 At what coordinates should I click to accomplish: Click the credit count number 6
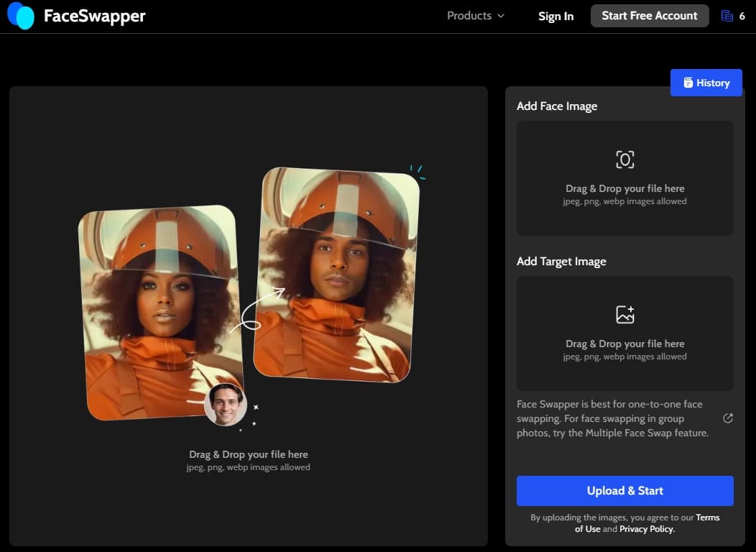point(742,16)
